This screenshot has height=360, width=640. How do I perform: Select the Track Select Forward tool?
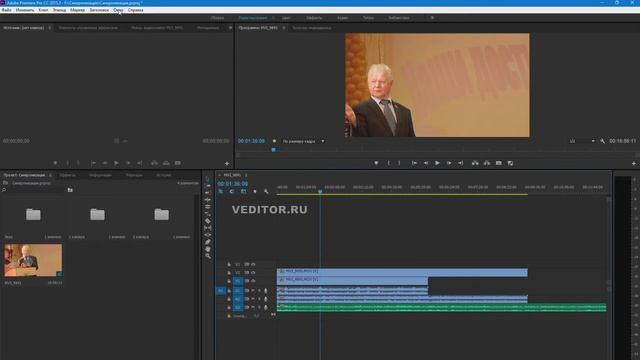coord(207,186)
